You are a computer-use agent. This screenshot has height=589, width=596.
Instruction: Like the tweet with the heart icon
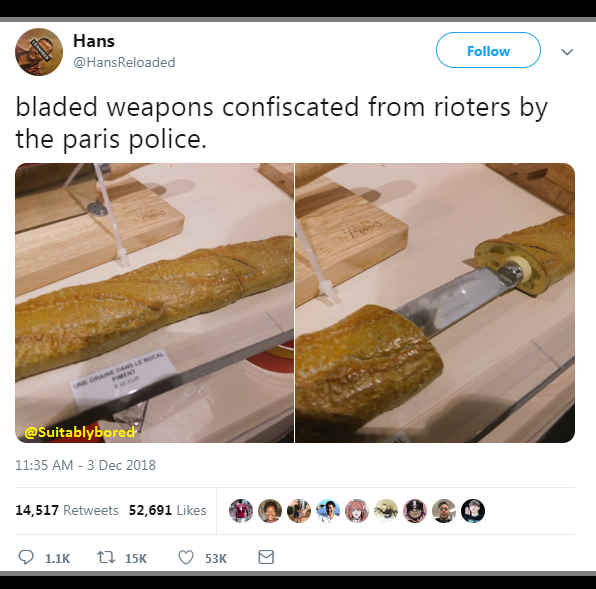click(186, 557)
